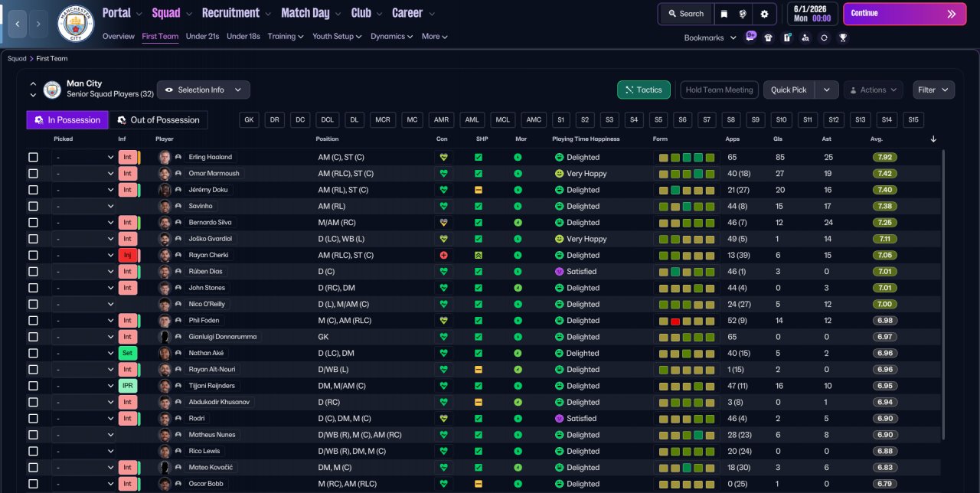
Task: Tick the checkbox for Erling Haaland
Action: pyautogui.click(x=33, y=157)
